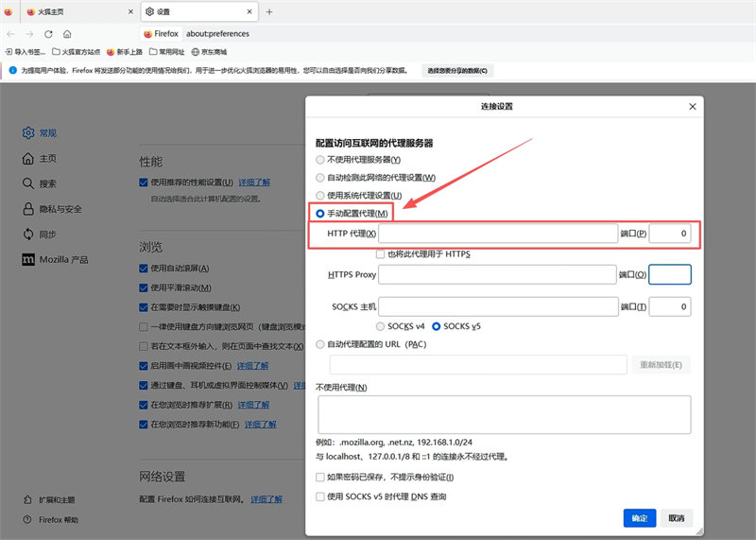The image size is (756, 540).
Task: Select 不使用代理服务器 radio option
Action: [x=319, y=160]
